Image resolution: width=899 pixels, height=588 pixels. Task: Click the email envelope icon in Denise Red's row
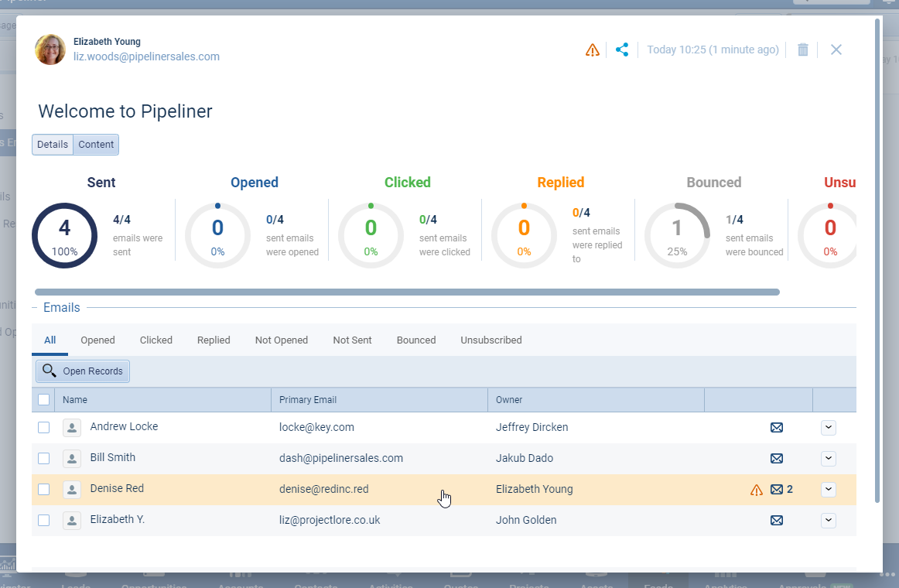(x=777, y=490)
